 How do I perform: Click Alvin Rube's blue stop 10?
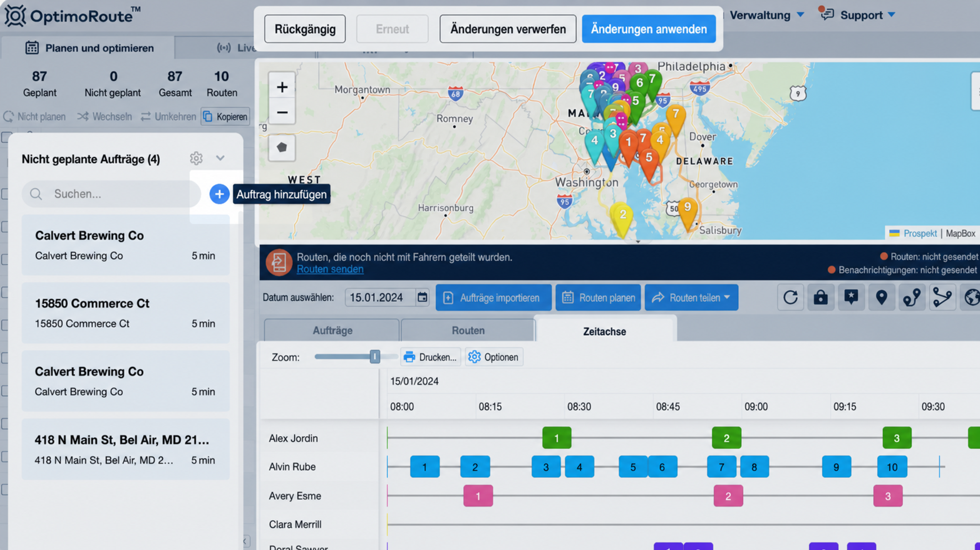892,467
